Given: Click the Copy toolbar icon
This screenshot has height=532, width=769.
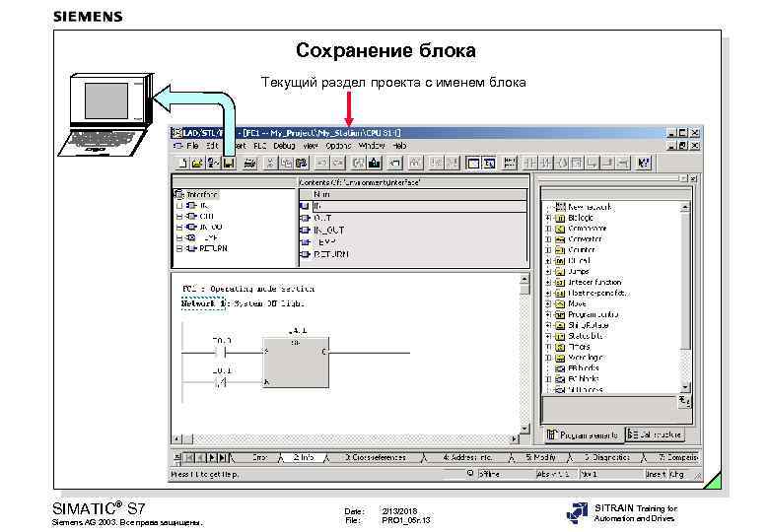Looking at the screenshot, I should click(x=287, y=164).
